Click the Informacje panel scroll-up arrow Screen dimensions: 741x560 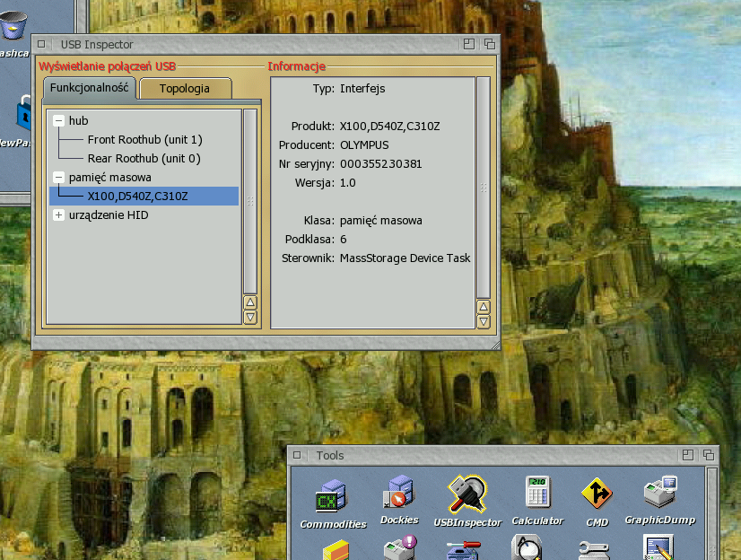pyautogui.click(x=484, y=307)
